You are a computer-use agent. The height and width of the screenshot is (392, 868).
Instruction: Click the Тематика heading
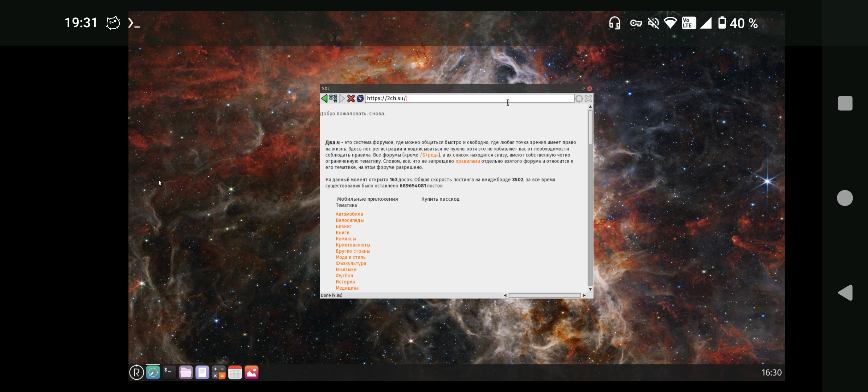[x=346, y=205]
